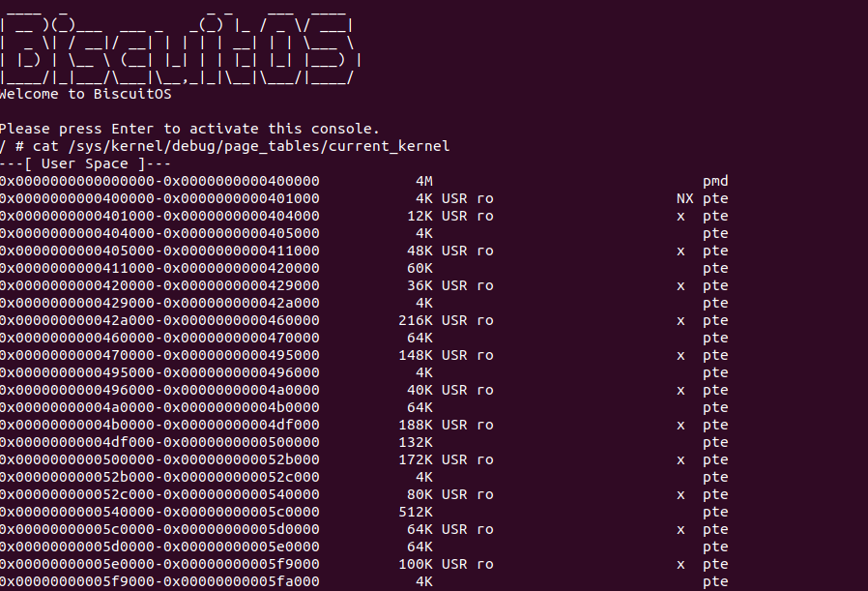Click address range starting 0x0000000000500000
The image size is (868, 591).
click(159, 459)
